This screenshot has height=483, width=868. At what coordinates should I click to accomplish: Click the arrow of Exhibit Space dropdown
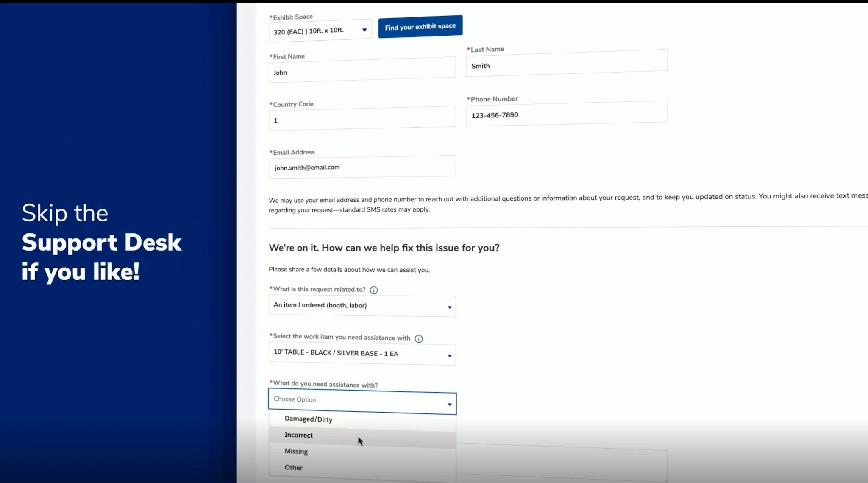click(364, 30)
